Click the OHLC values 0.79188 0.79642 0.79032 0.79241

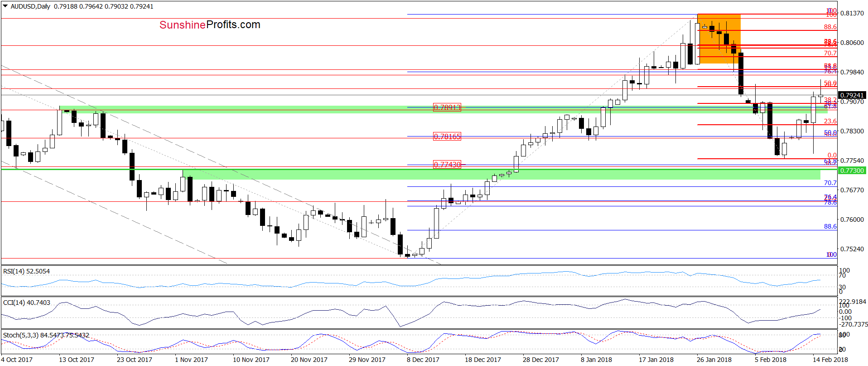coord(104,6)
